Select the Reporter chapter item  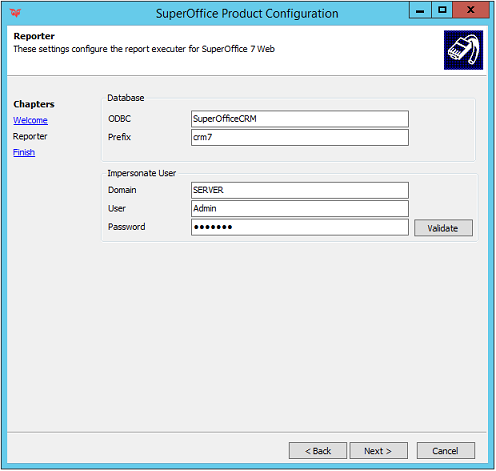tap(30, 136)
